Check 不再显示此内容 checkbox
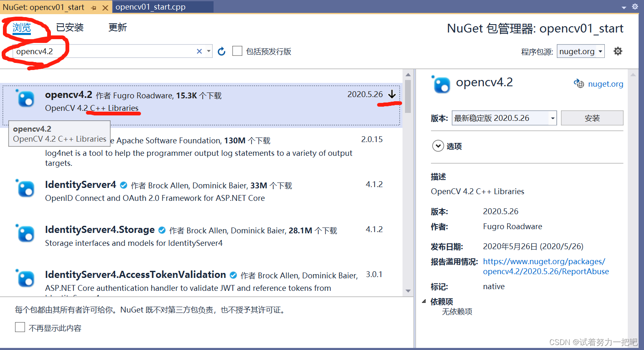Image resolution: width=644 pixels, height=350 pixels. (x=20, y=327)
